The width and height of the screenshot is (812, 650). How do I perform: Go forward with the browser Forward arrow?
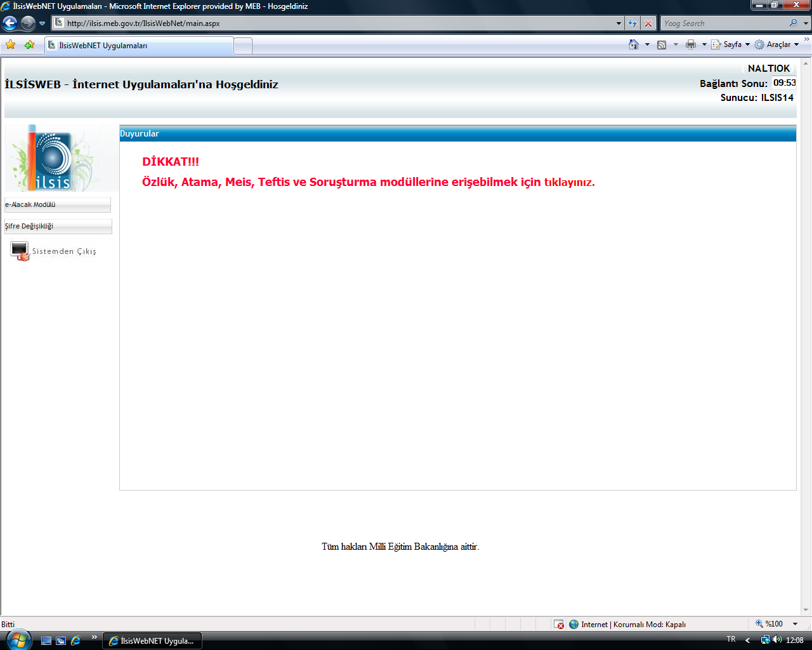click(28, 23)
